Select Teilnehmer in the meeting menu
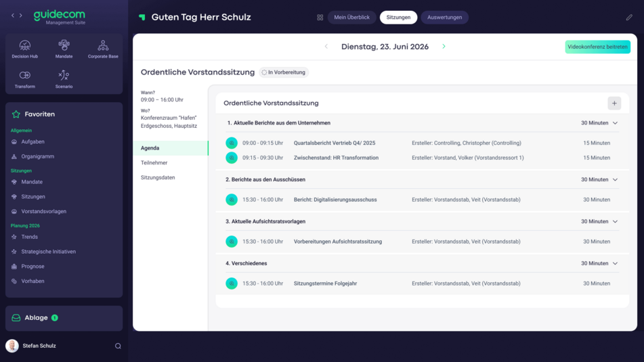The width and height of the screenshot is (644, 362). pos(154,163)
